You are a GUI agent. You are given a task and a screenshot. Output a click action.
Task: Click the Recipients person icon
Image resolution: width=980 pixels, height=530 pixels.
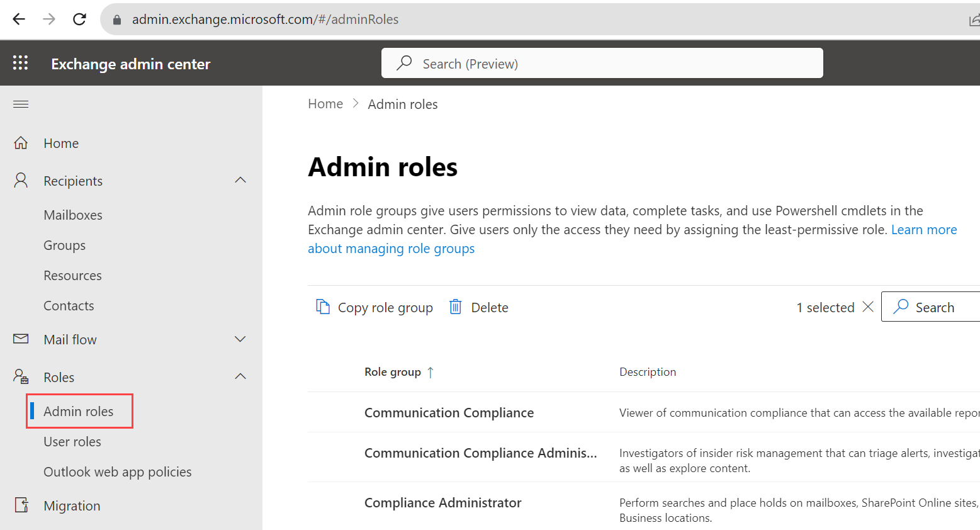point(21,181)
